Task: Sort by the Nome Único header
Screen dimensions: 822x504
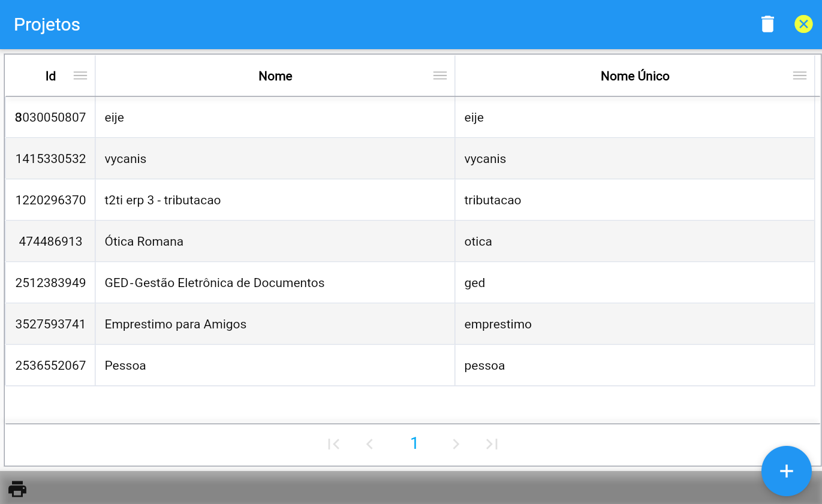Action: click(634, 76)
